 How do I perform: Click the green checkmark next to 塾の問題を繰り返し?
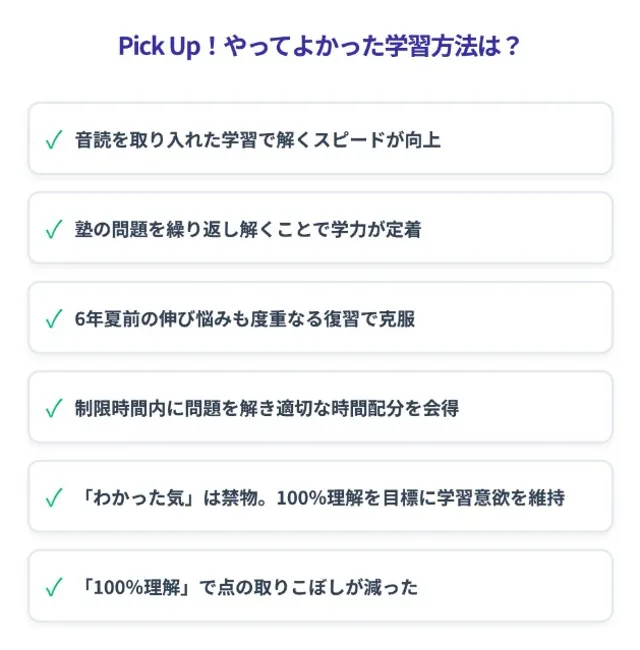[54, 229]
